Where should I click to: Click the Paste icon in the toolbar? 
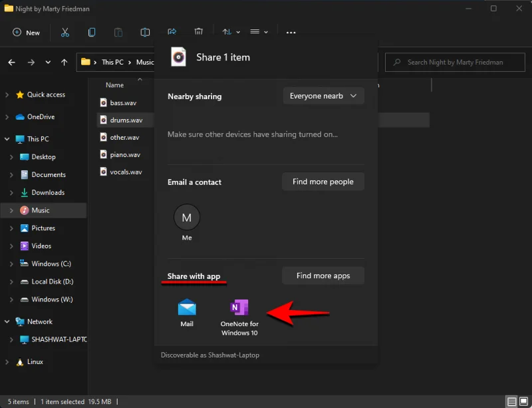(118, 32)
